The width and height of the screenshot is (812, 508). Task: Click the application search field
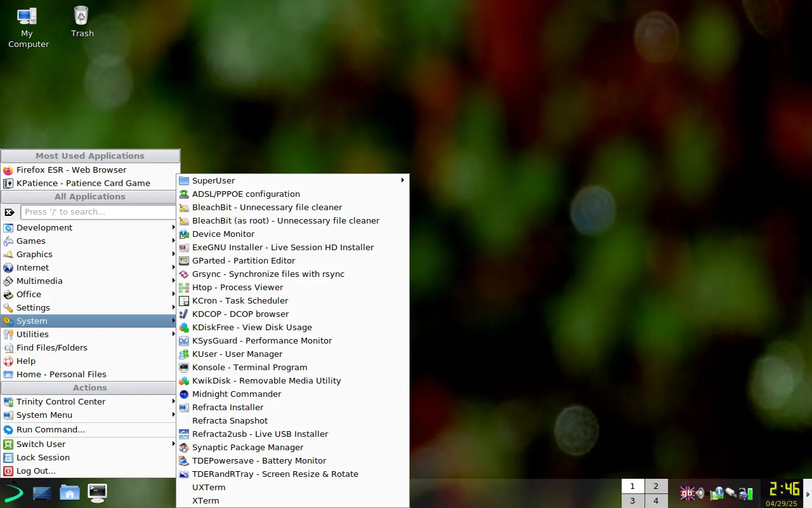coord(98,211)
